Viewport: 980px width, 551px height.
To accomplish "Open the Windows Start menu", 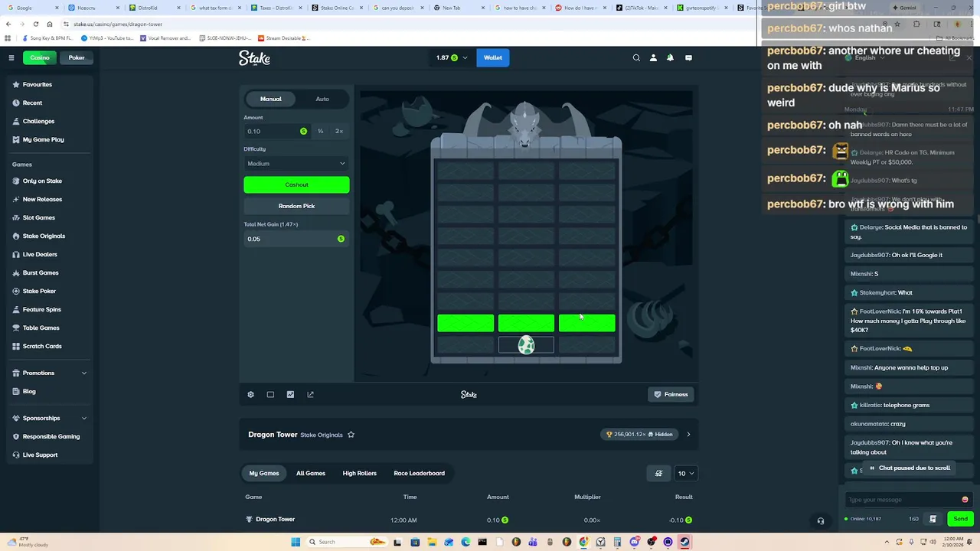I will coord(296,542).
